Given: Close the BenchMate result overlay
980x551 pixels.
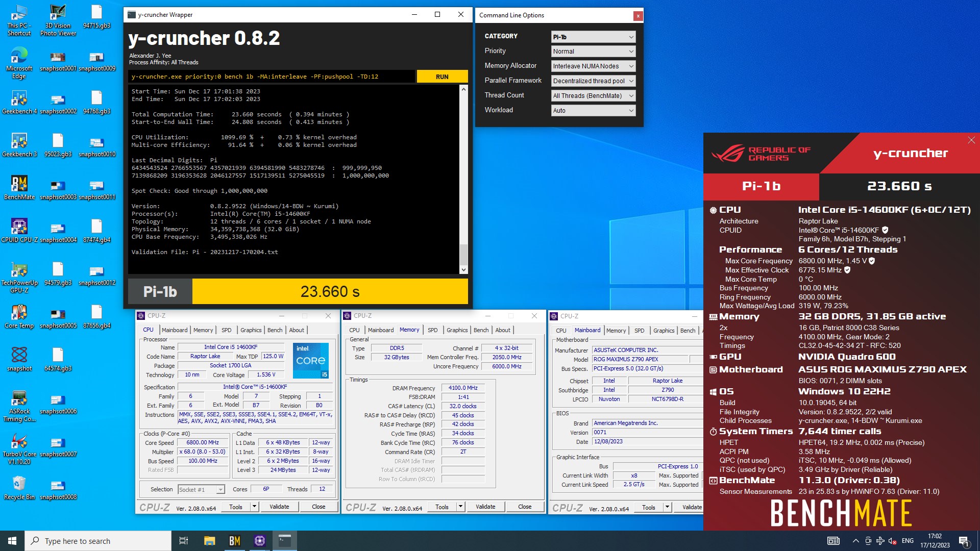Looking at the screenshot, I should point(971,140).
